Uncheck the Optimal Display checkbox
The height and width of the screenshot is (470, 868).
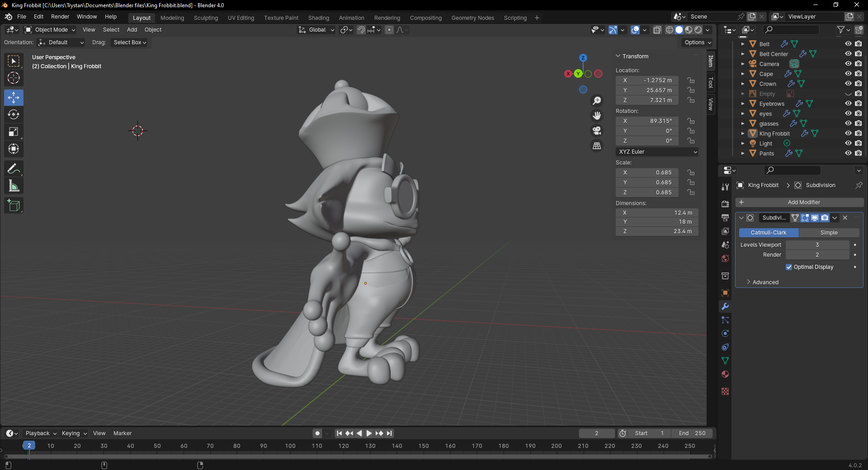[x=789, y=267]
